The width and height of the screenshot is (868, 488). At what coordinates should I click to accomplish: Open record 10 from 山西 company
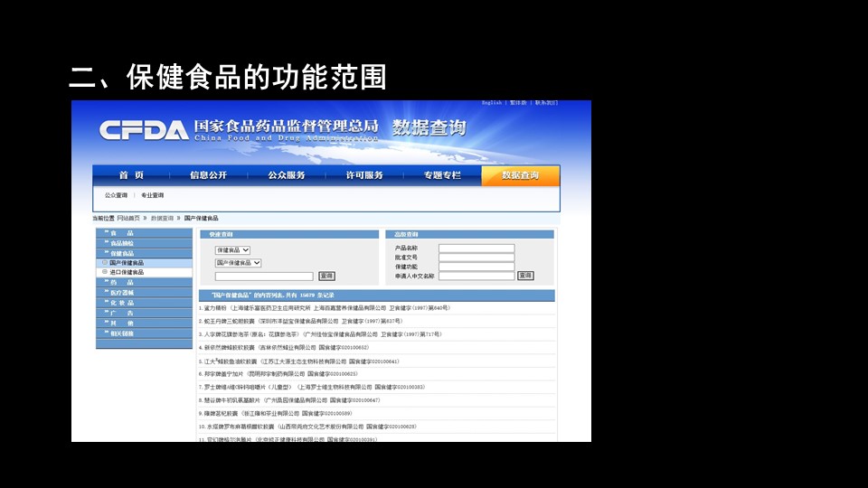[307, 427]
